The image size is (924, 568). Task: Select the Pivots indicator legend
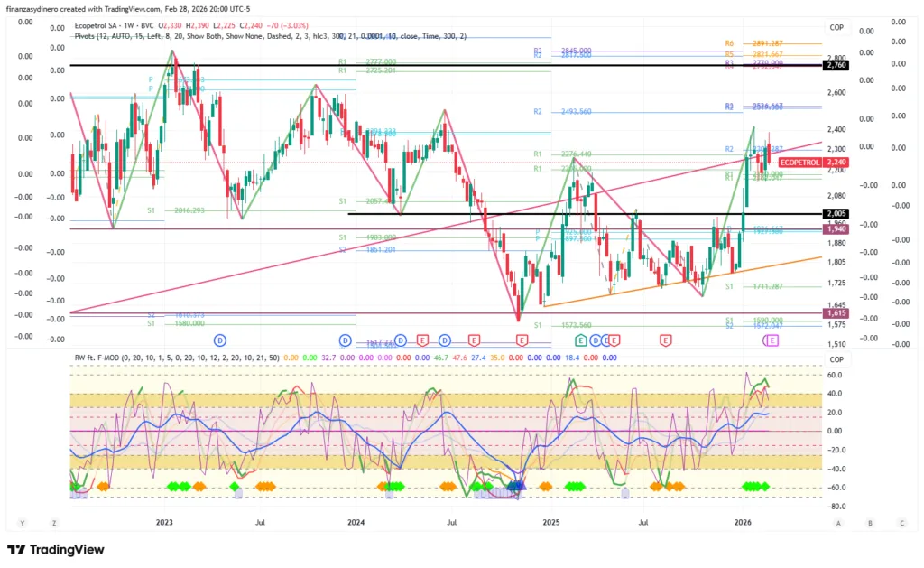coord(88,36)
